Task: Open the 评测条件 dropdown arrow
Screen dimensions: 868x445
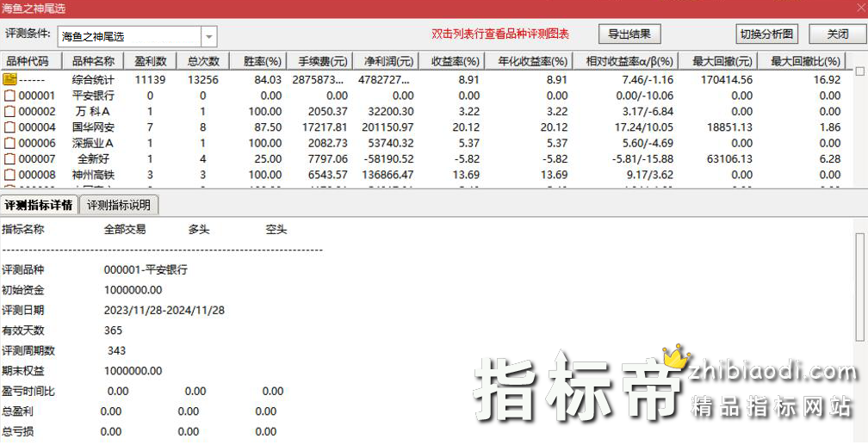Action: click(x=208, y=36)
